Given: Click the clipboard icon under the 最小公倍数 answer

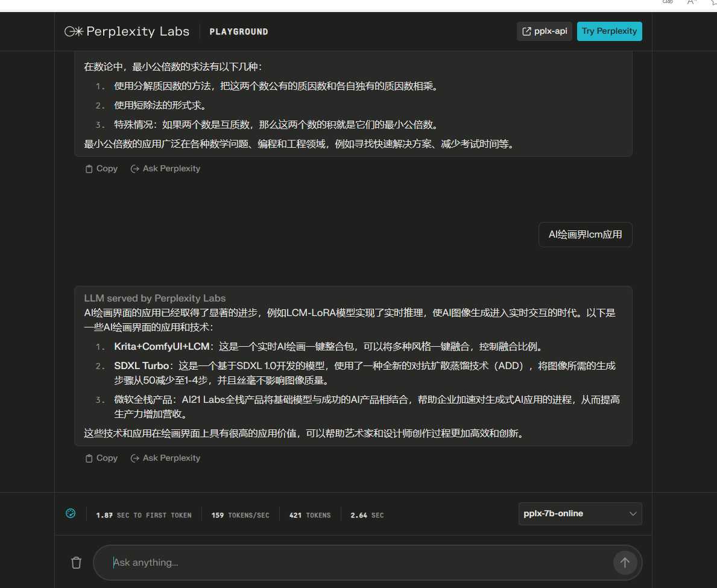Looking at the screenshot, I should coord(89,169).
